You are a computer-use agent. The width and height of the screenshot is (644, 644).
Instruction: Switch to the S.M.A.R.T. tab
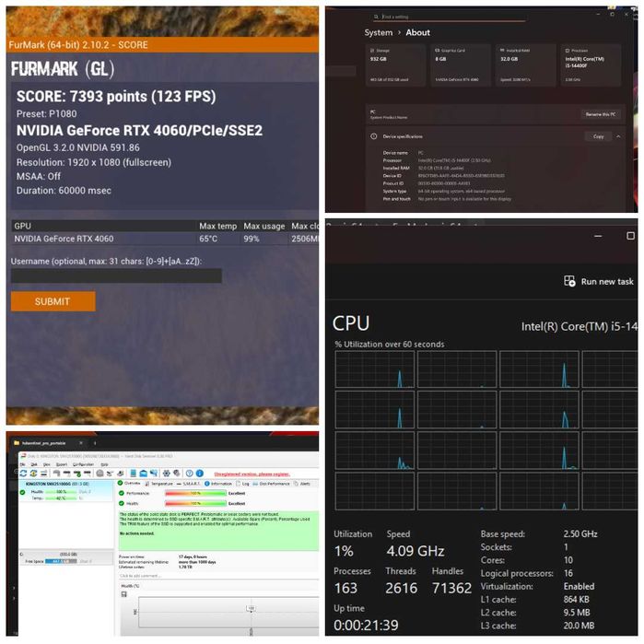(x=189, y=484)
